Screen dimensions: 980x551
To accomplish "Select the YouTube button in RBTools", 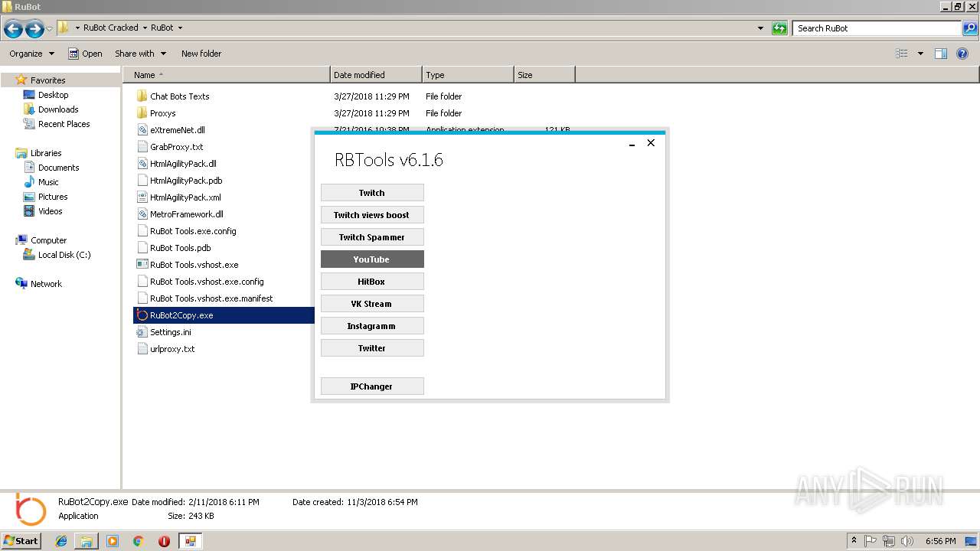I will coord(372,259).
